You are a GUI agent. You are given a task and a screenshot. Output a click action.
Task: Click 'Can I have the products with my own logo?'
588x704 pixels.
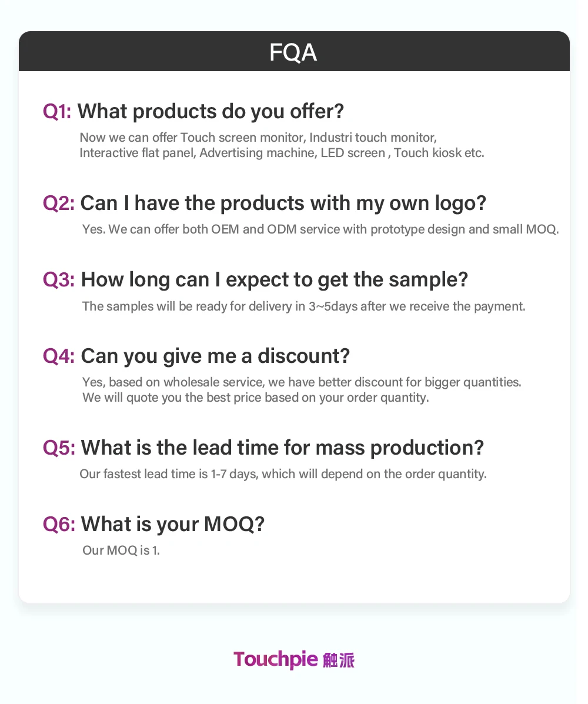point(283,203)
